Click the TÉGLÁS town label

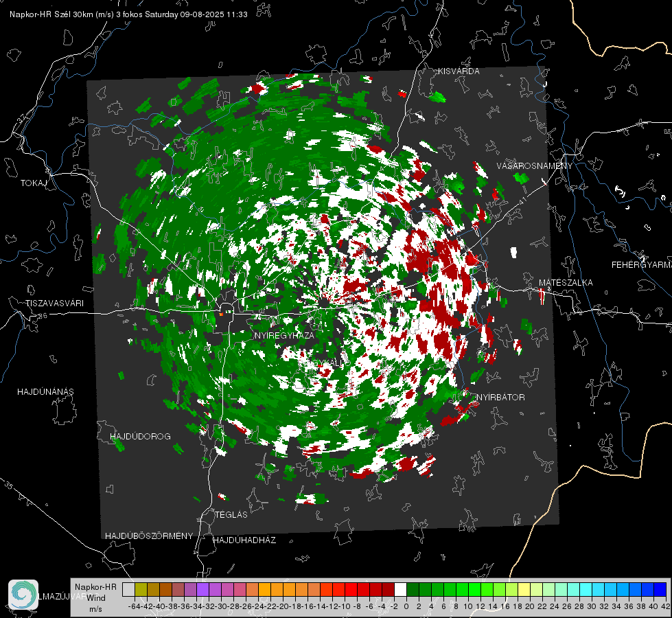tap(231, 515)
